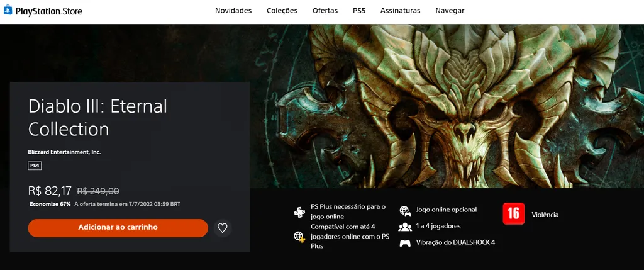Image resolution: width=644 pixels, height=270 pixels.
Task: Open the Coleções menu
Action: click(x=282, y=11)
